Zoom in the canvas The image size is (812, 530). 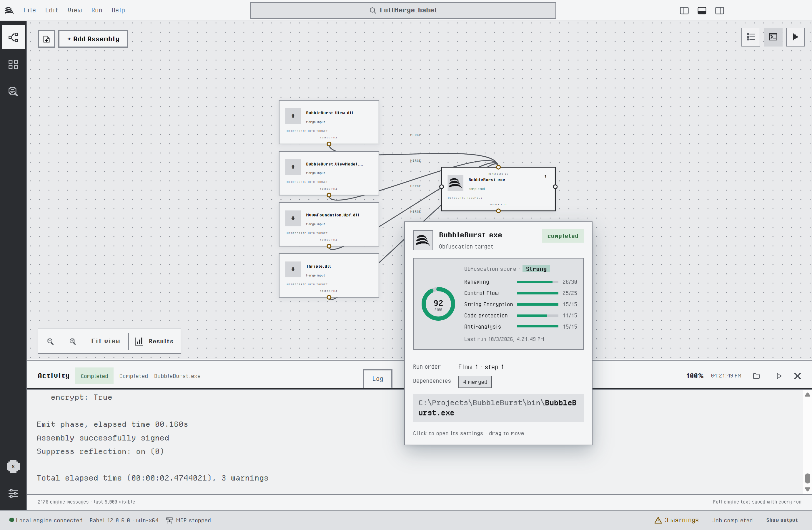pyautogui.click(x=73, y=341)
